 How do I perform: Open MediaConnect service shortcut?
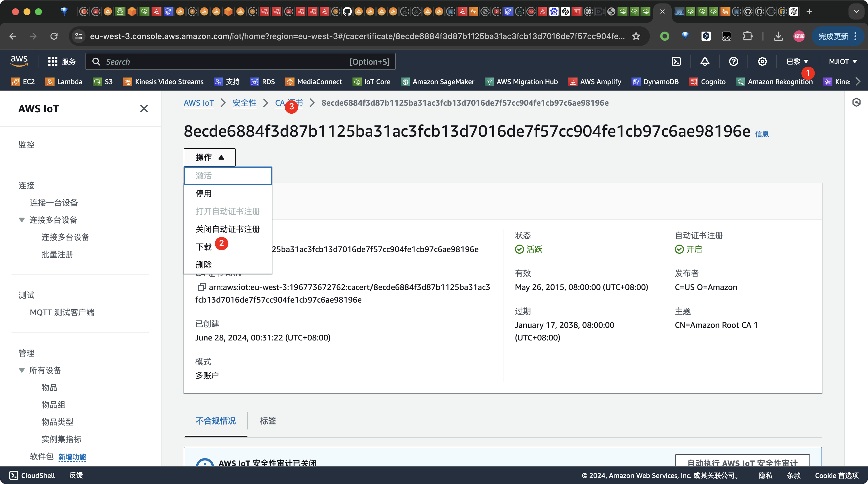(313, 82)
